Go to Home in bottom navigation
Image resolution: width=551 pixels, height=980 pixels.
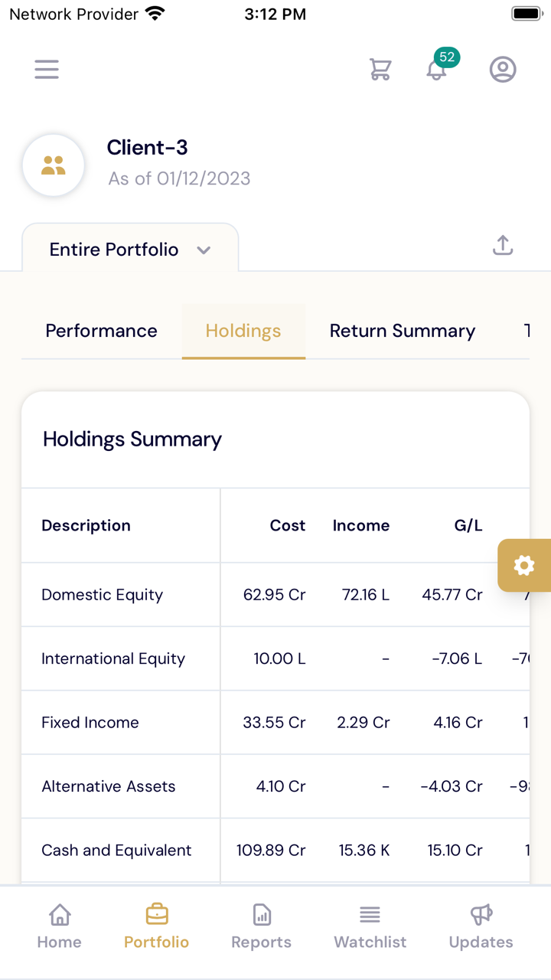coord(60,926)
